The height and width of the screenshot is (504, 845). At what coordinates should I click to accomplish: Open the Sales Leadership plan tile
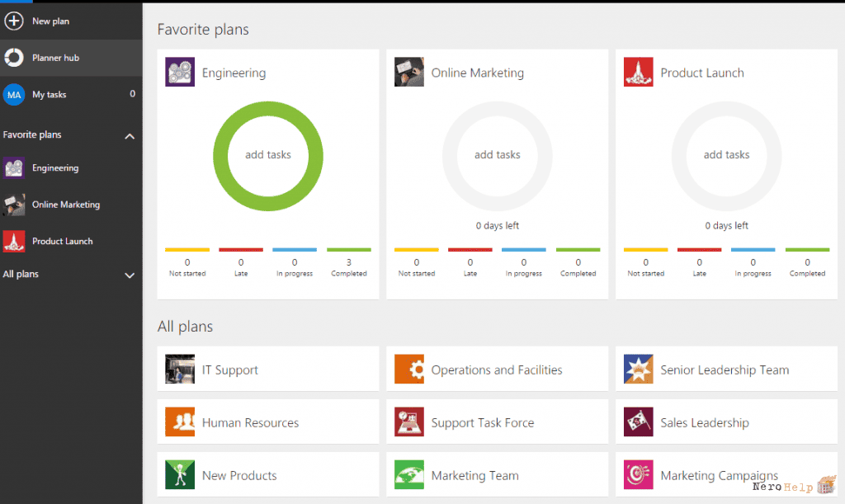tap(726, 422)
